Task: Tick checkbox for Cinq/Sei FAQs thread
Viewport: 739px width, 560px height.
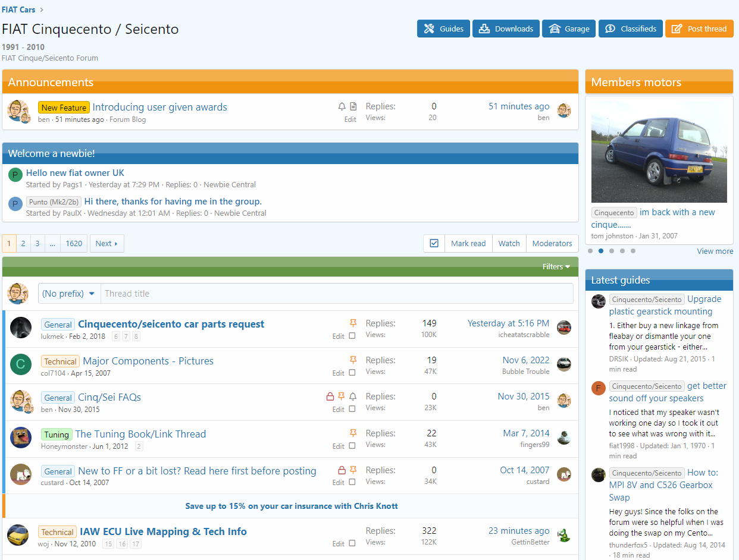Action: tap(352, 409)
